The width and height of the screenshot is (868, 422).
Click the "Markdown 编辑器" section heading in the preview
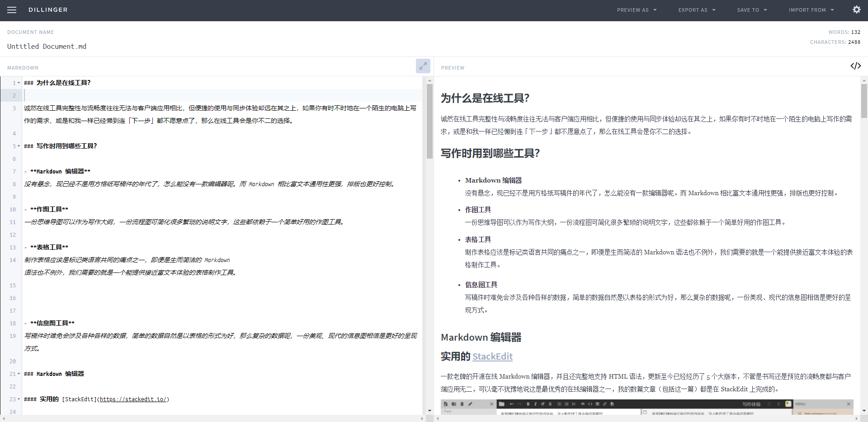point(481,338)
